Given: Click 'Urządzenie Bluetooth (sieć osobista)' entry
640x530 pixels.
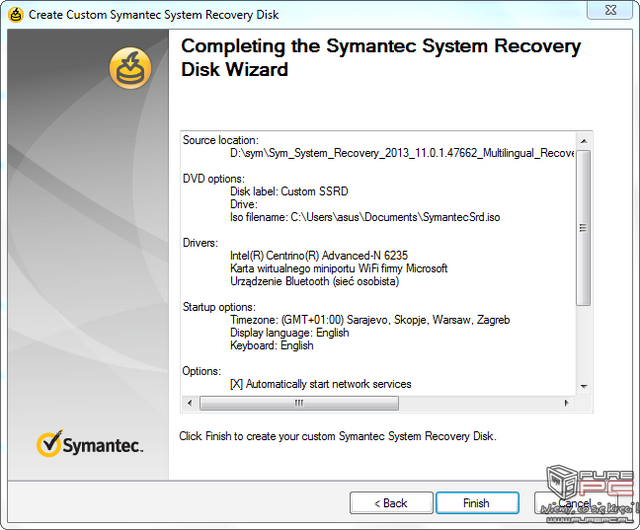Looking at the screenshot, I should (314, 281).
